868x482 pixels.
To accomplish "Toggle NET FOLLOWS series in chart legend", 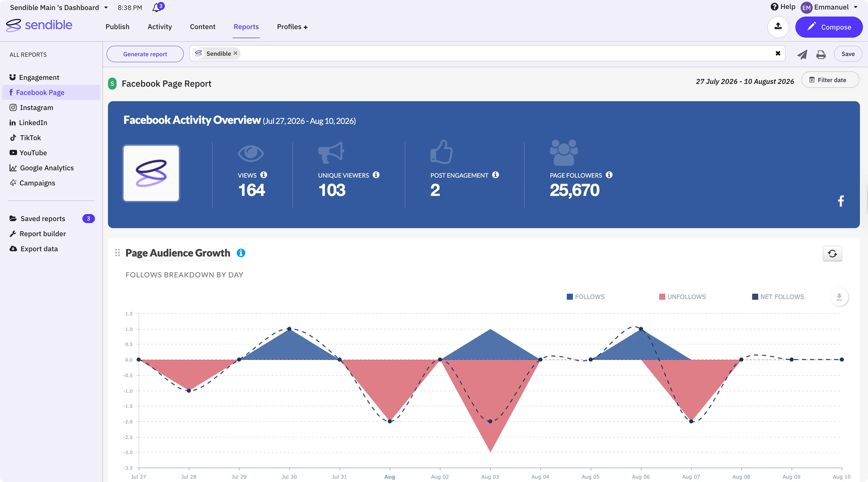I will coord(778,297).
